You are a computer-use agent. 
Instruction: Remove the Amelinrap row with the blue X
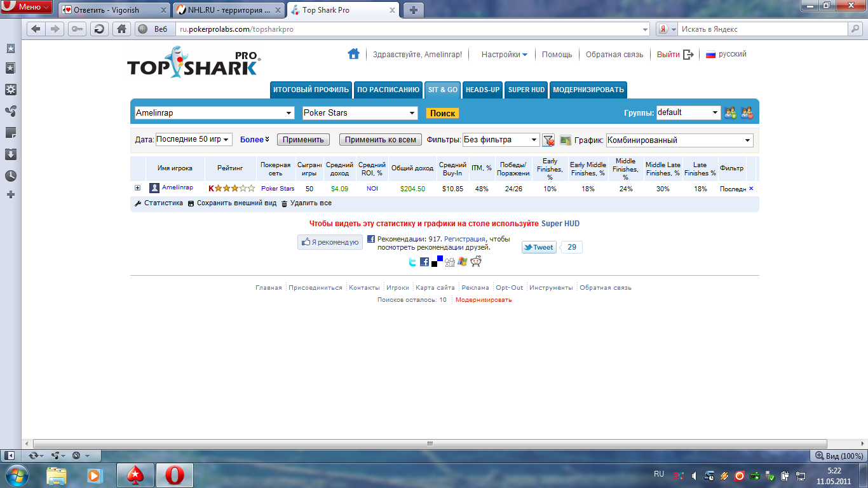[x=751, y=188]
